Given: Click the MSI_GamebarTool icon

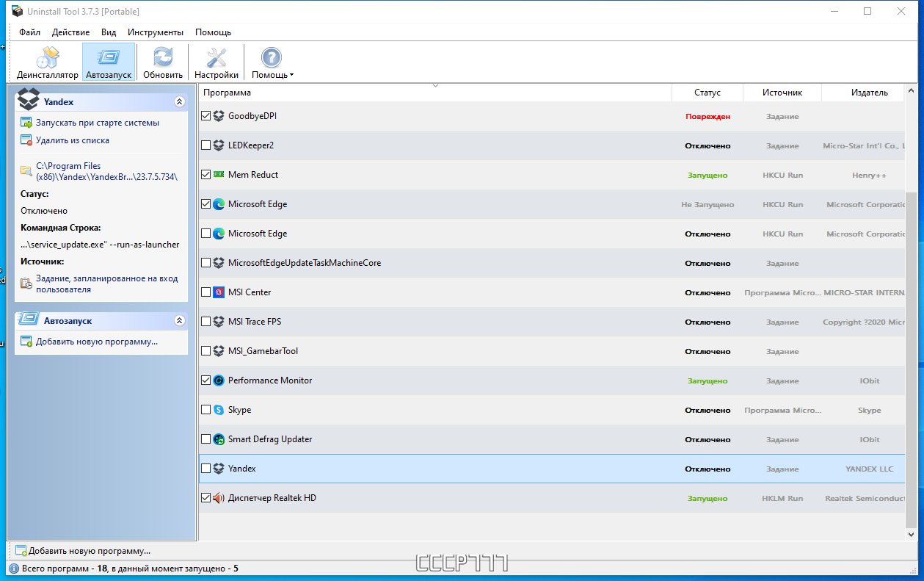Looking at the screenshot, I should [219, 351].
